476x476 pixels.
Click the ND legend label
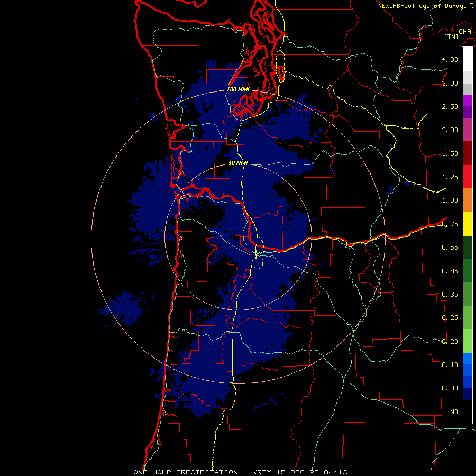click(x=454, y=412)
